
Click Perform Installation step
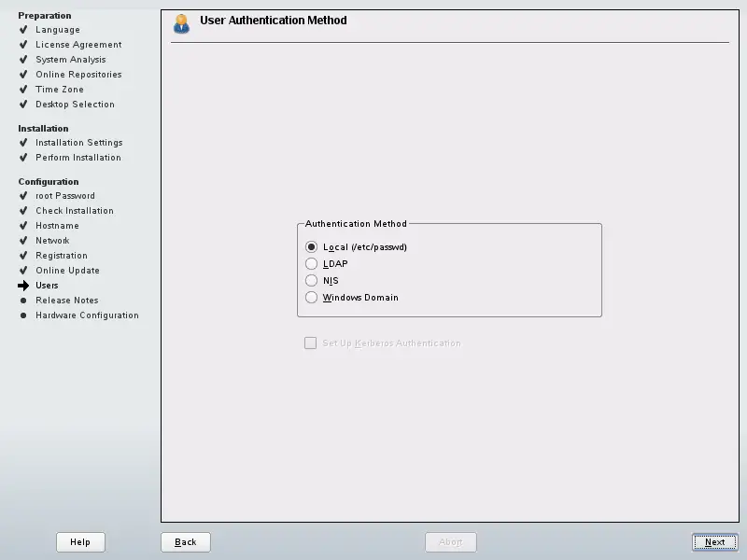tap(78, 157)
